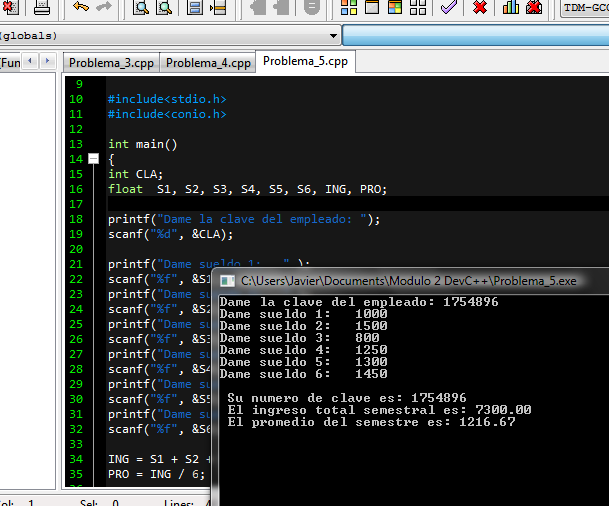Click the 'PRO = ING / 6;' line
The image size is (609, 506).
157,474
